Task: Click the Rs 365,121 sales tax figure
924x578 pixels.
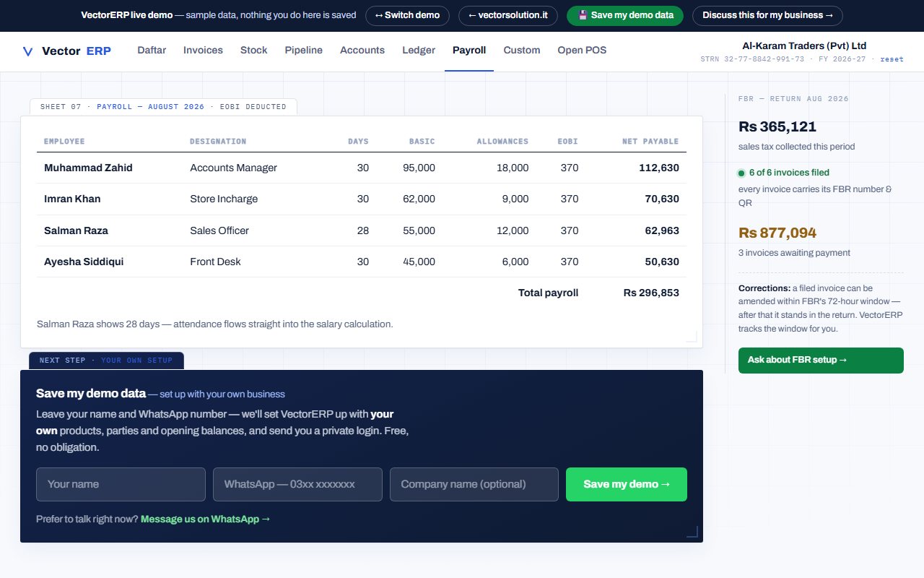Action: (x=777, y=126)
